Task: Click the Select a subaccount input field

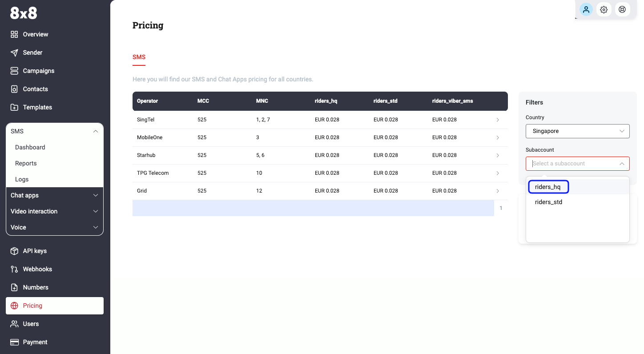Action: [x=573, y=164]
